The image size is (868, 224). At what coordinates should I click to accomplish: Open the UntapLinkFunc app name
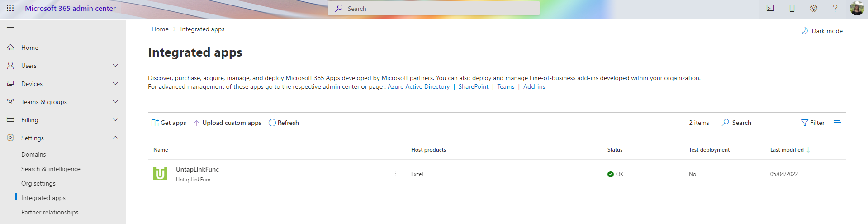[197, 169]
